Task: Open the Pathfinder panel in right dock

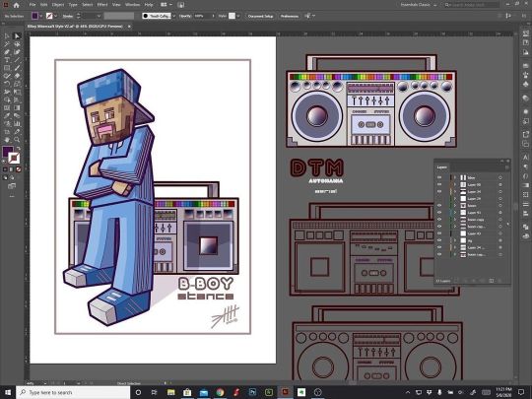Action: pos(525,227)
